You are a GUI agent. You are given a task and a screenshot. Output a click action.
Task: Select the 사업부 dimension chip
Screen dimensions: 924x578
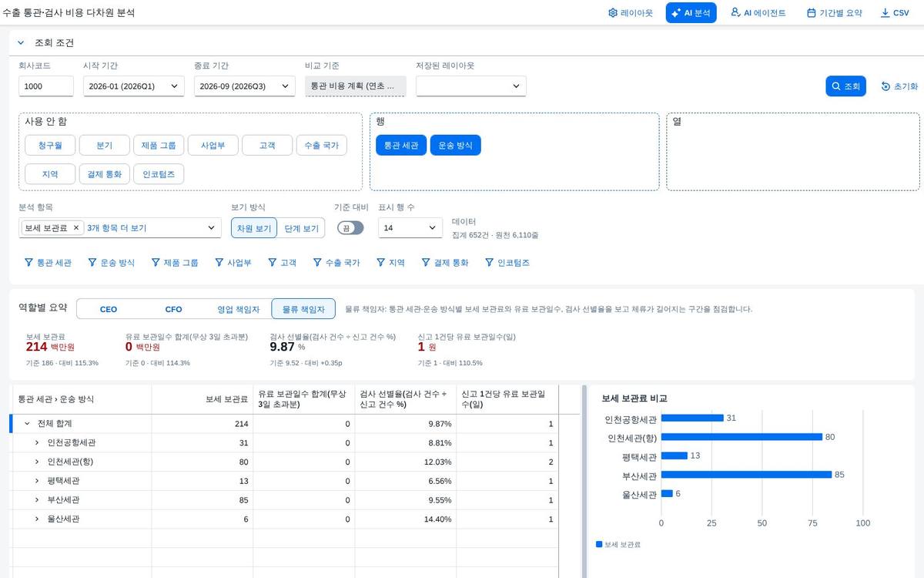tap(213, 145)
